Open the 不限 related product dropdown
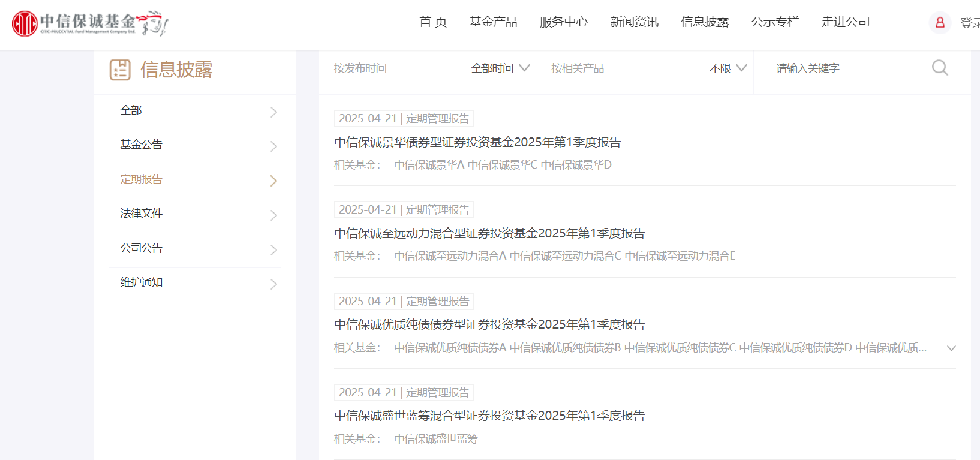 pos(728,68)
